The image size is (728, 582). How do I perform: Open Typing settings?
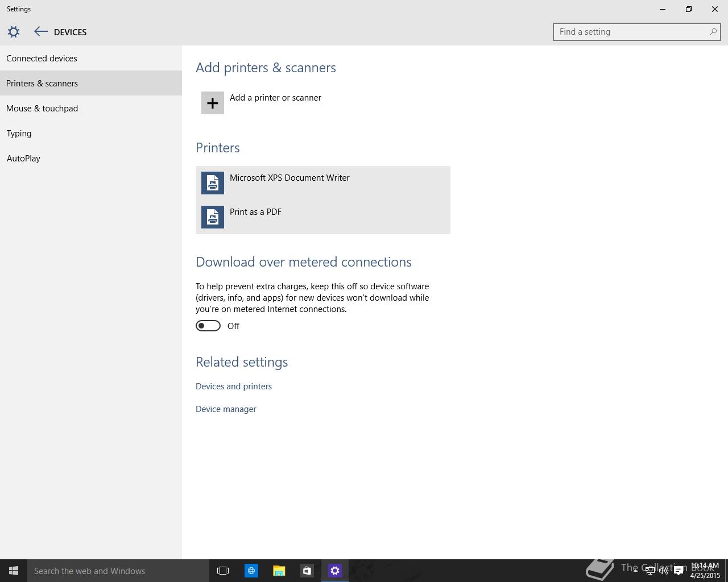91,133
